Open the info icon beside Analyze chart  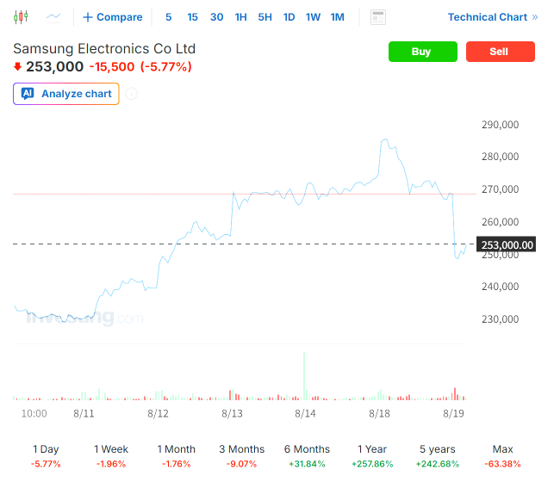point(131,94)
